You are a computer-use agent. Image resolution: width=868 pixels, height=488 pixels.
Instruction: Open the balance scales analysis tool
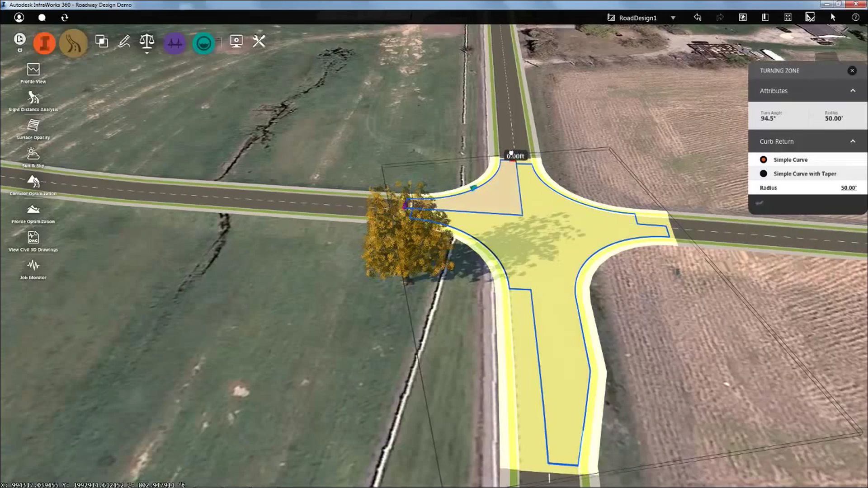(x=147, y=41)
